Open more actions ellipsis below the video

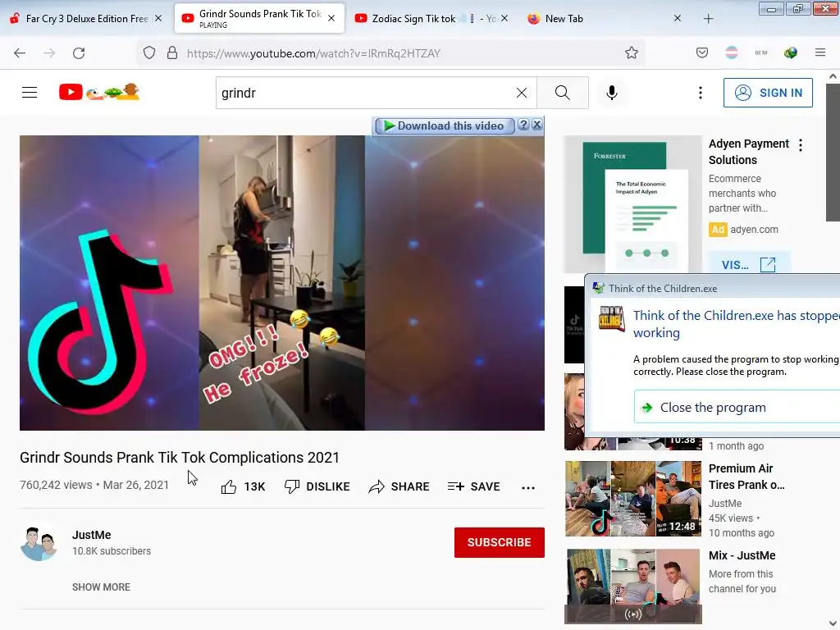(528, 487)
